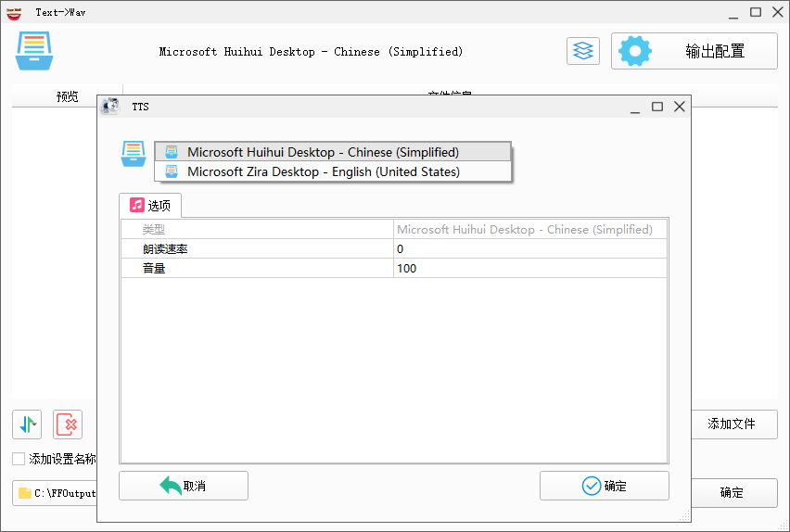Confirm the TTS dialog with 确定
Viewport: 790px width, 532px height.
[x=604, y=486]
